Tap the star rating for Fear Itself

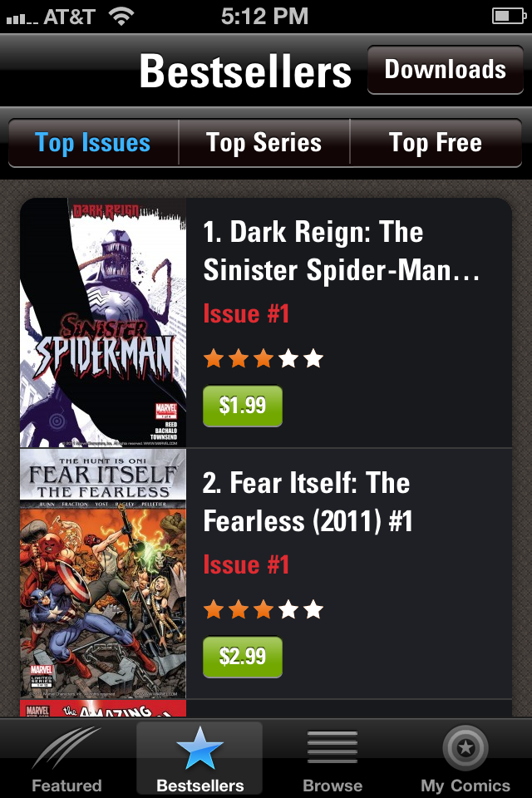[264, 609]
